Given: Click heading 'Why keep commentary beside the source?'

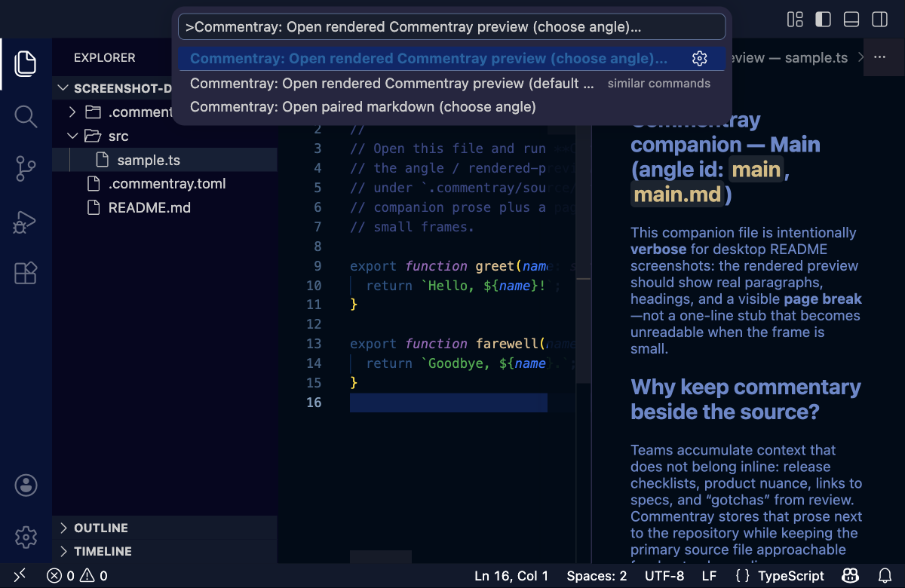Looking at the screenshot, I should [745, 400].
